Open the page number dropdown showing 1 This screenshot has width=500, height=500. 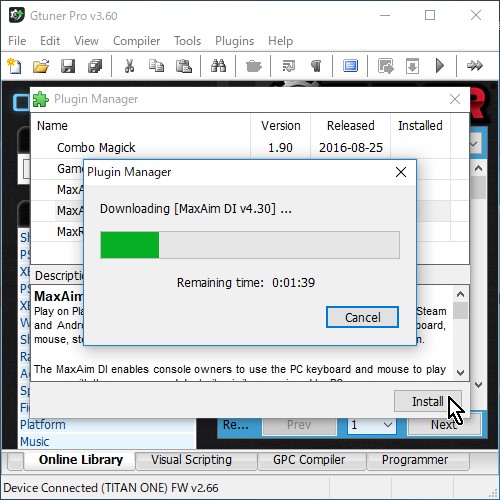pyautogui.click(x=372, y=425)
